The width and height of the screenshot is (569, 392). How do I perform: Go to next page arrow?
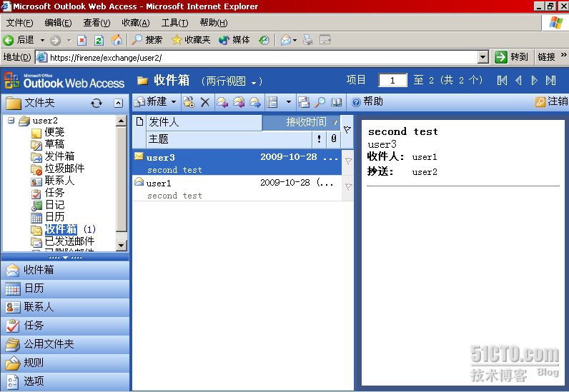pos(535,80)
